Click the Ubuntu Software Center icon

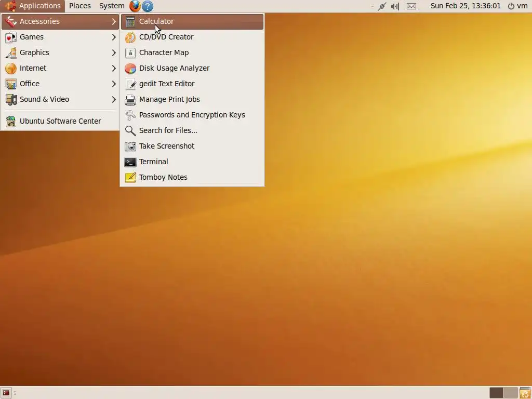(x=11, y=121)
